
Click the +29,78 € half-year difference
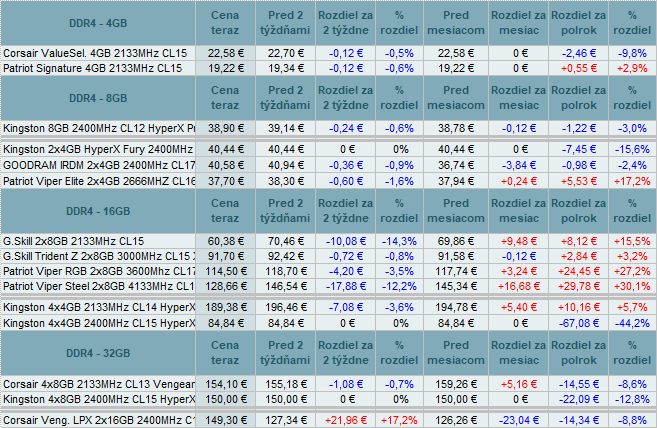click(x=579, y=287)
